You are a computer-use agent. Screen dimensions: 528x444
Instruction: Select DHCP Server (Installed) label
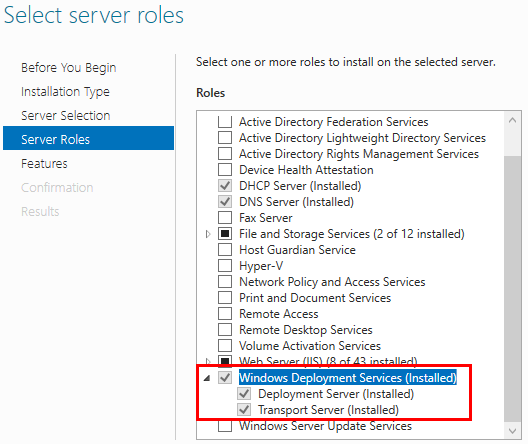(300, 186)
